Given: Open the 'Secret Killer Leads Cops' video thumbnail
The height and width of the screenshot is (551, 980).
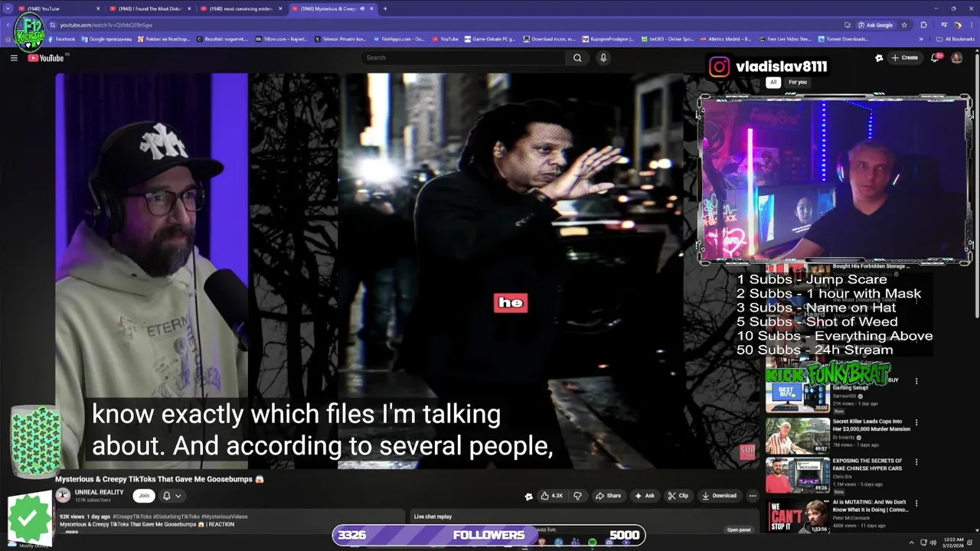Looking at the screenshot, I should [797, 435].
